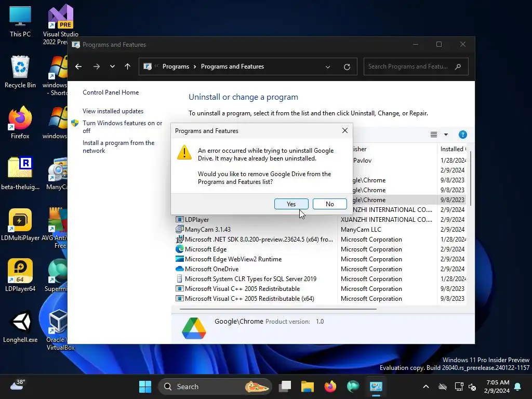Expand the view options dropdown arrow

tap(446, 135)
